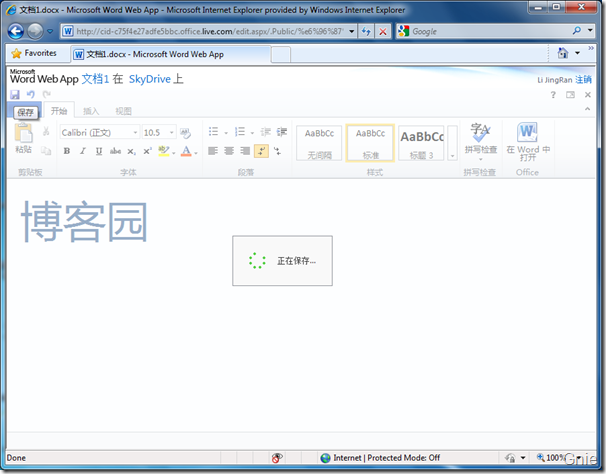This screenshot has width=606, height=474.
Task: Open the 文档1 document link
Action: (95, 79)
